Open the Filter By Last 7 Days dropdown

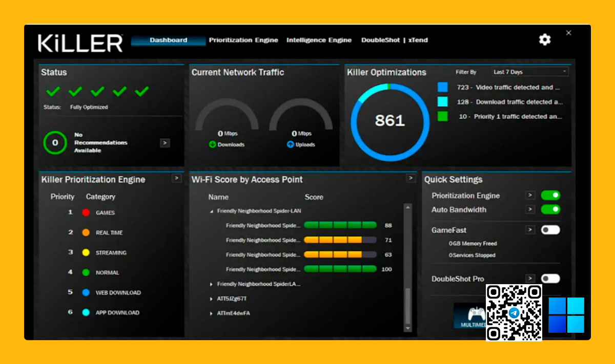529,72
